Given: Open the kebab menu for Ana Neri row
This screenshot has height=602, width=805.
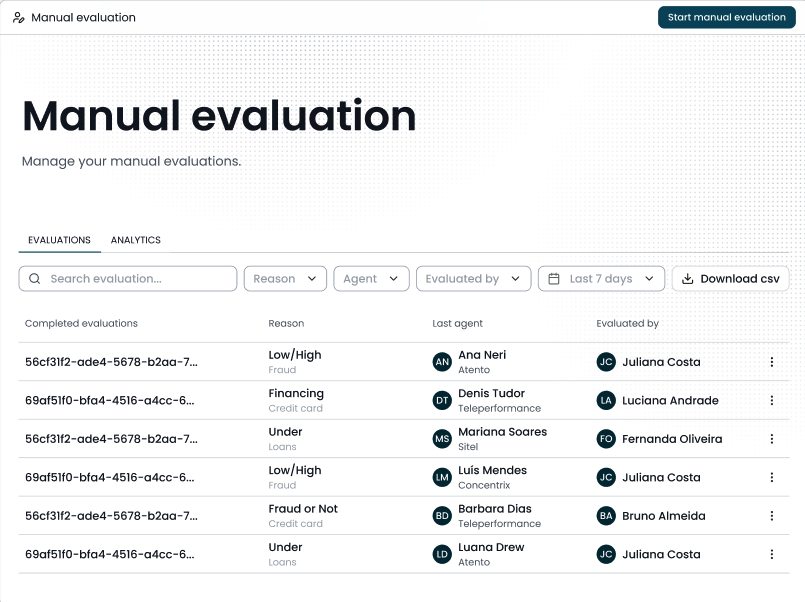Looking at the screenshot, I should point(772,362).
